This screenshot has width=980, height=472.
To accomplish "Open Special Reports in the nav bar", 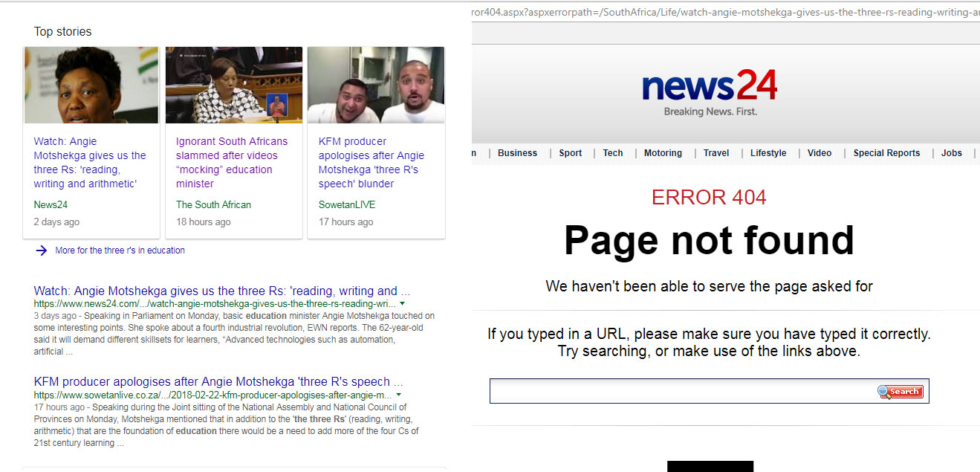I will [886, 153].
